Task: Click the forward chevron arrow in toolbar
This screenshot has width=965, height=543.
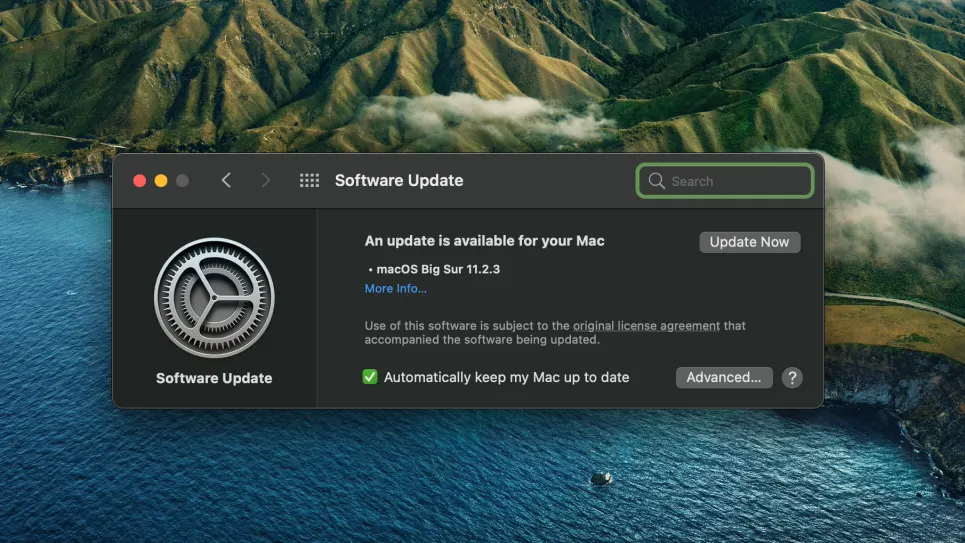Action: (265, 180)
